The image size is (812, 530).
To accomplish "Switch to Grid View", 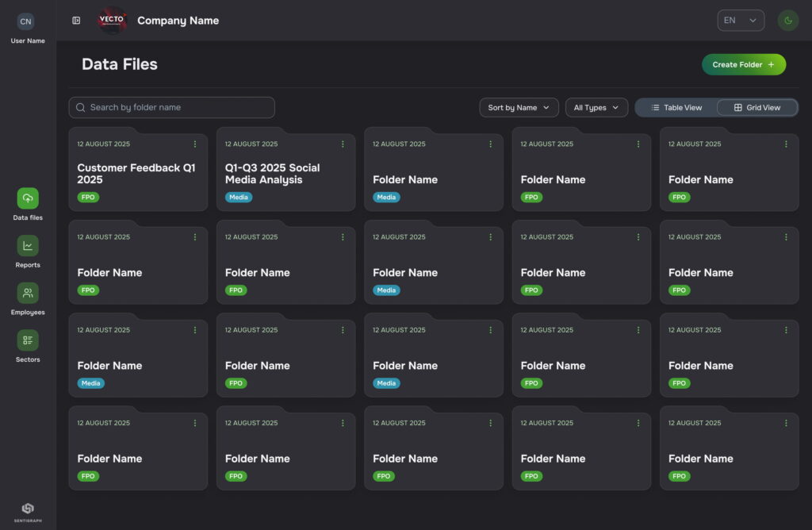I will (x=756, y=108).
